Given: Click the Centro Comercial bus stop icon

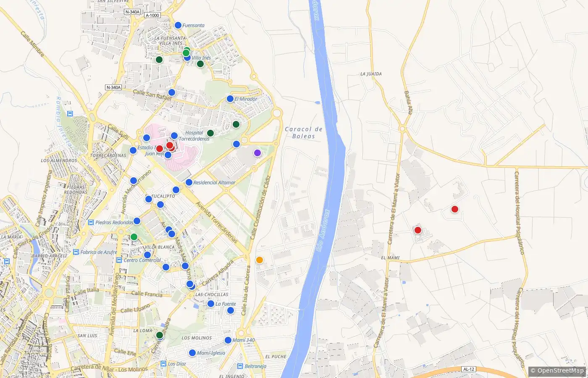Looking at the screenshot, I should [119, 260].
